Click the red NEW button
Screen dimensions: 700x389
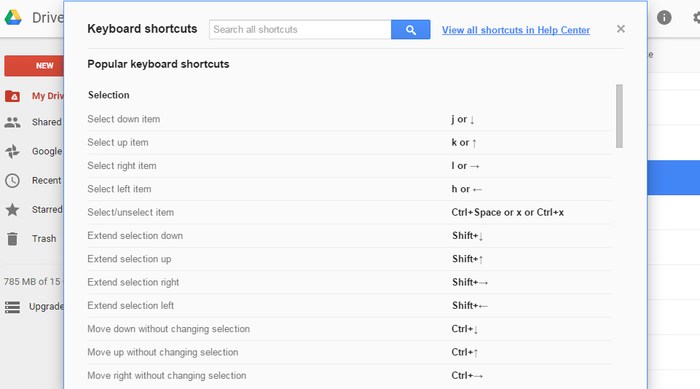34,66
